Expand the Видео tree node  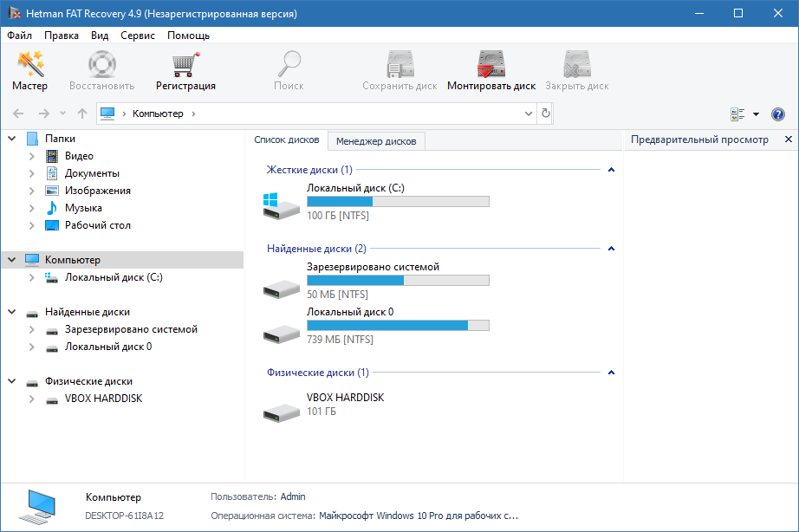click(31, 156)
